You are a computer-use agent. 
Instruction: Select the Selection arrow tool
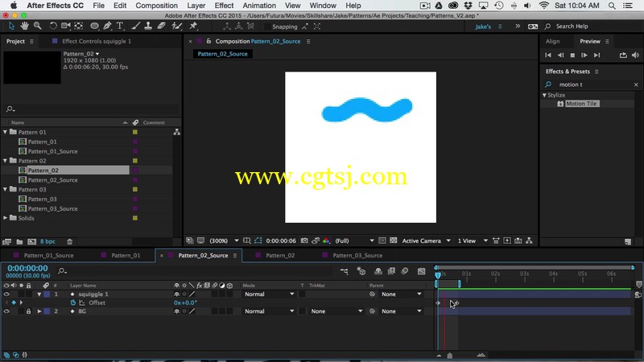tap(11, 26)
